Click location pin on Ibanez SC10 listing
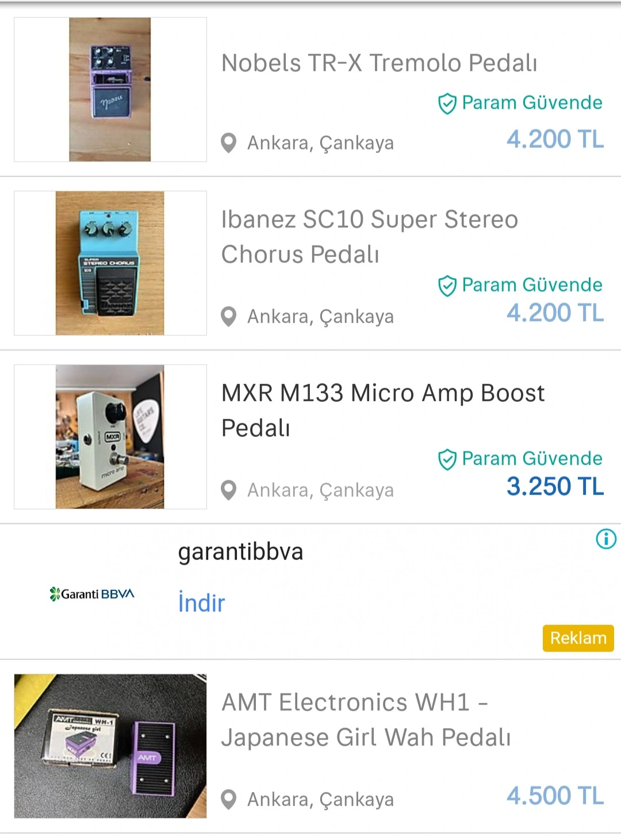Viewport: 621px width, 840px height. (x=229, y=316)
